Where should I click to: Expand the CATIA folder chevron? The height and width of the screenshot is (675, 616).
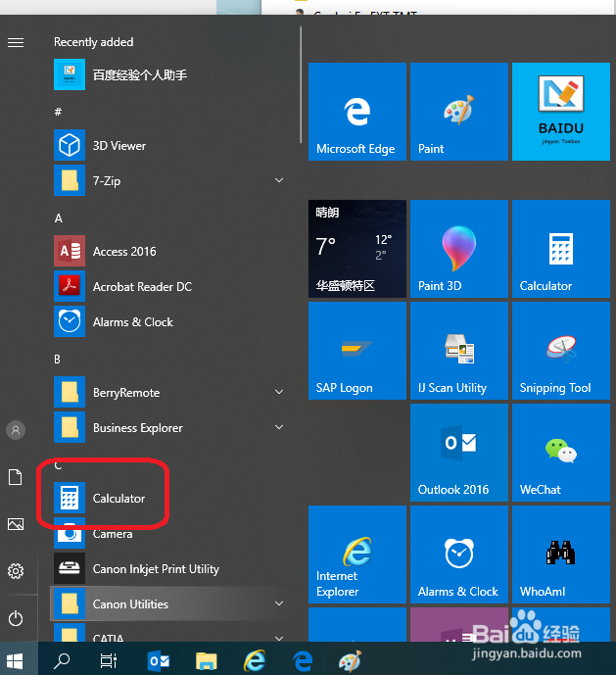[x=279, y=639]
